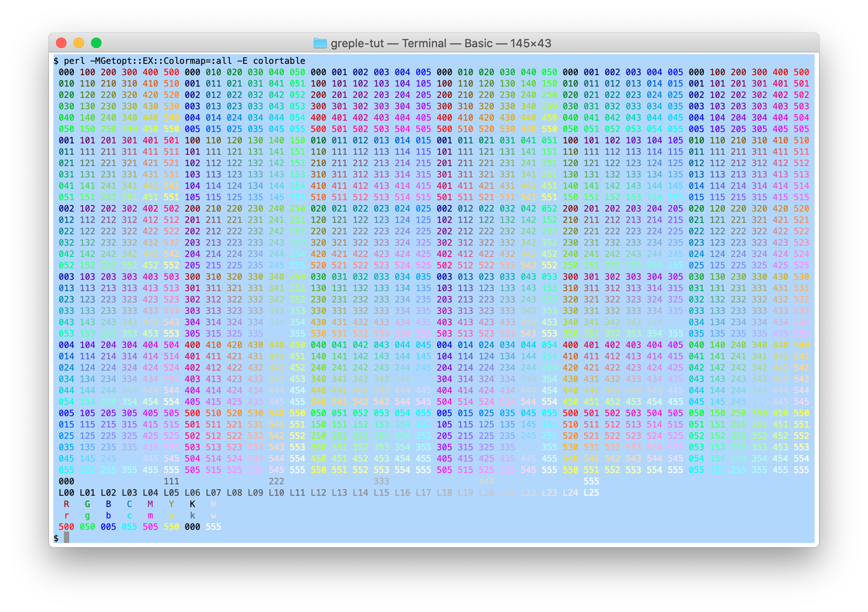The image size is (868, 612).
Task: Click the uppercase green 'G' color letter
Action: click(x=87, y=504)
